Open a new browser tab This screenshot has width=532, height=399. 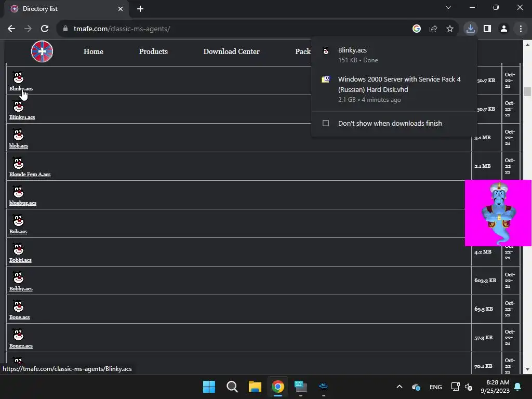pos(140,9)
